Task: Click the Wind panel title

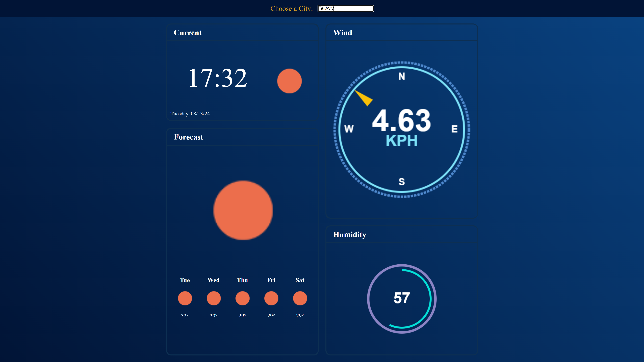Action: click(x=343, y=33)
